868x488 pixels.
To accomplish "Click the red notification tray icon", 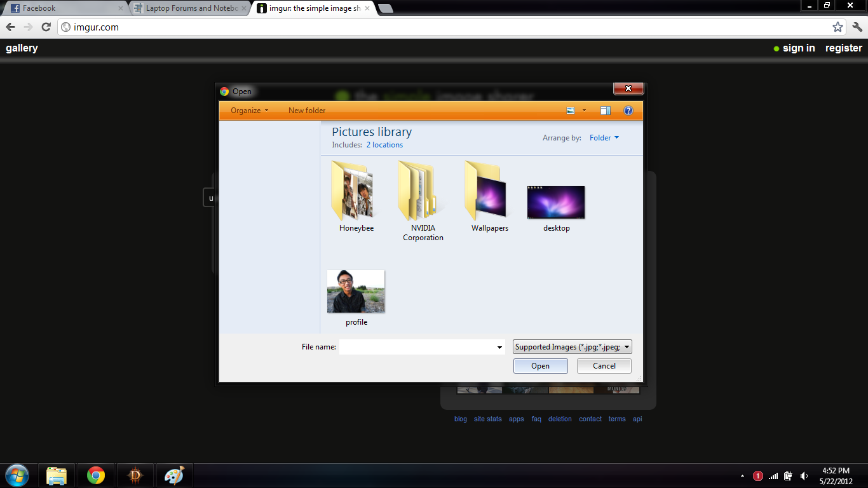I will 757,476.
